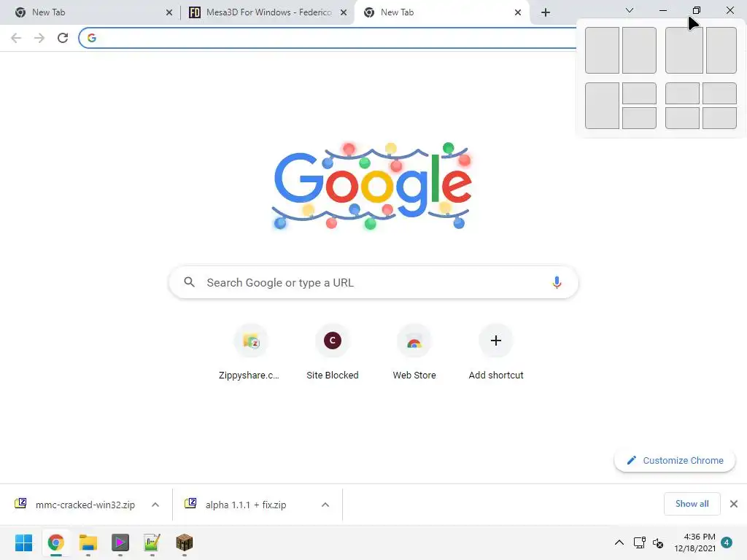Click the magnifier icon in search box

click(x=189, y=282)
